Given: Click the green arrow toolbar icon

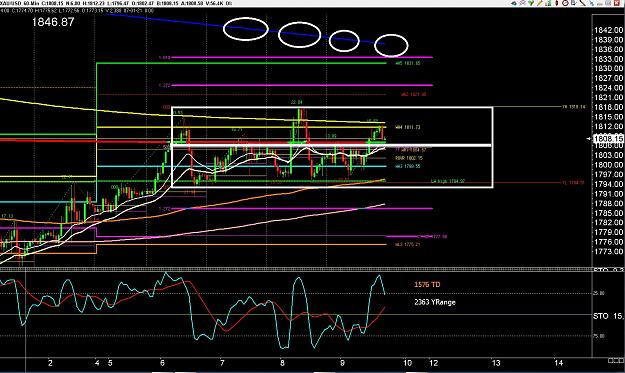Looking at the screenshot, I should (x=531, y=3).
